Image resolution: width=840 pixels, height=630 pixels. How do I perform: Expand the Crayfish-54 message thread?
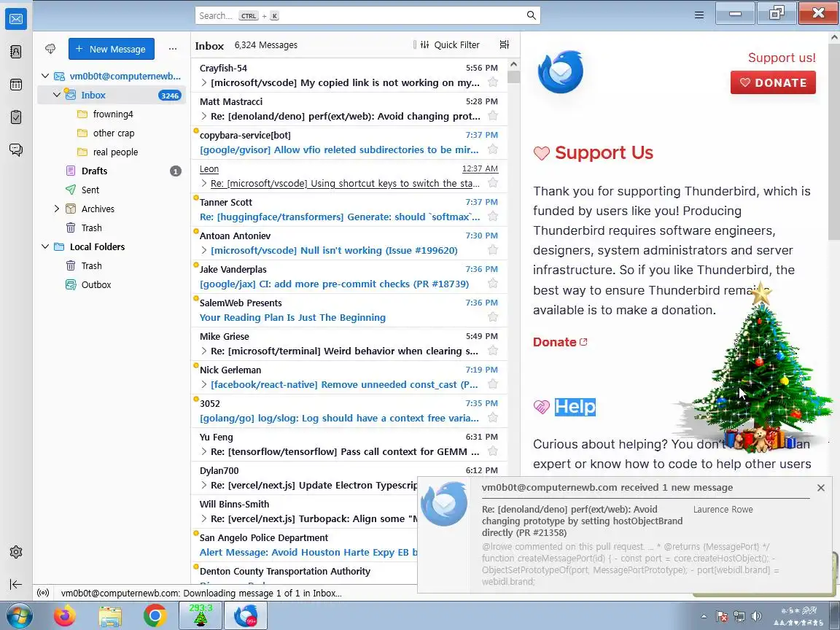pyautogui.click(x=203, y=82)
